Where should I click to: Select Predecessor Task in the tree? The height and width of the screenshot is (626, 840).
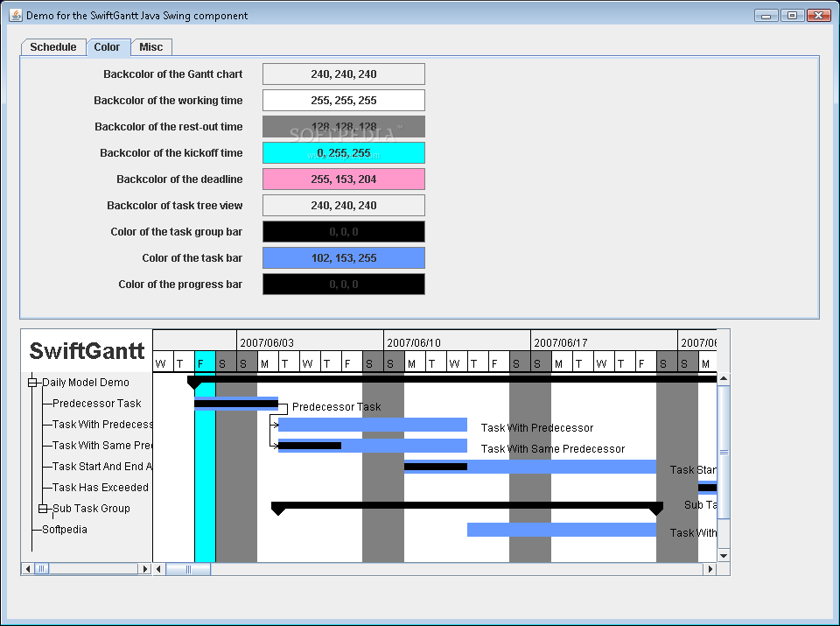[x=97, y=403]
